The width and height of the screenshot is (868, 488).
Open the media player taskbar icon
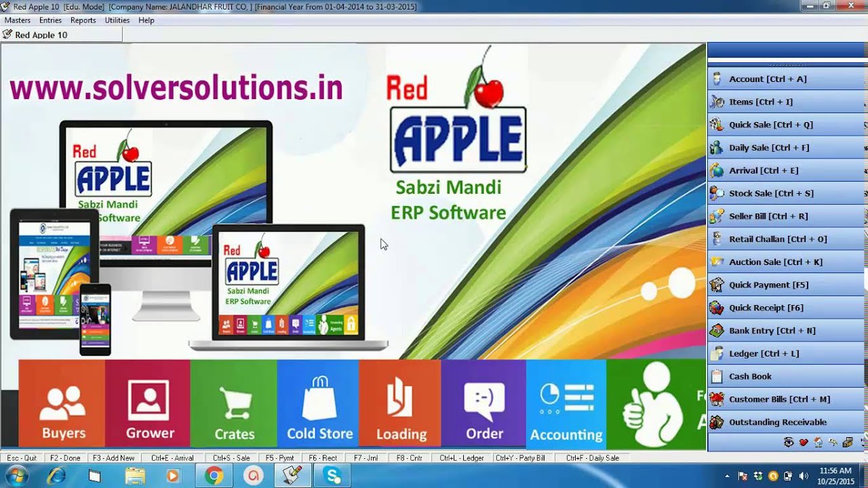coord(173,476)
